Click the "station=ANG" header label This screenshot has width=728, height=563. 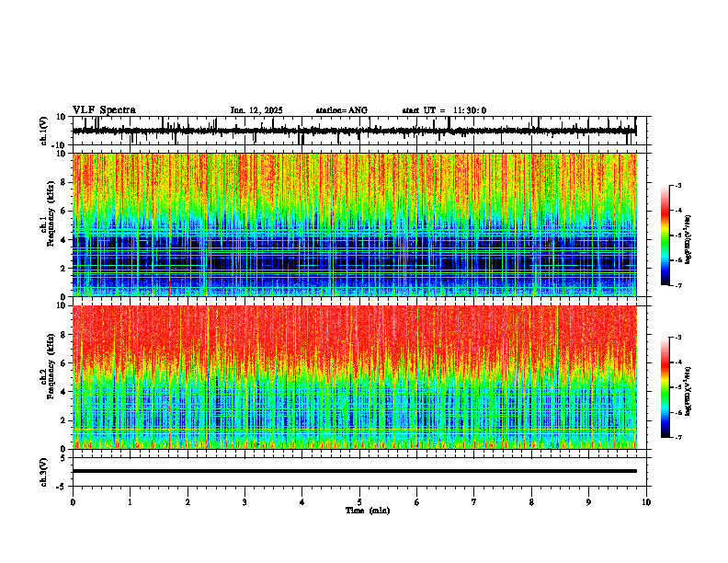(x=341, y=110)
